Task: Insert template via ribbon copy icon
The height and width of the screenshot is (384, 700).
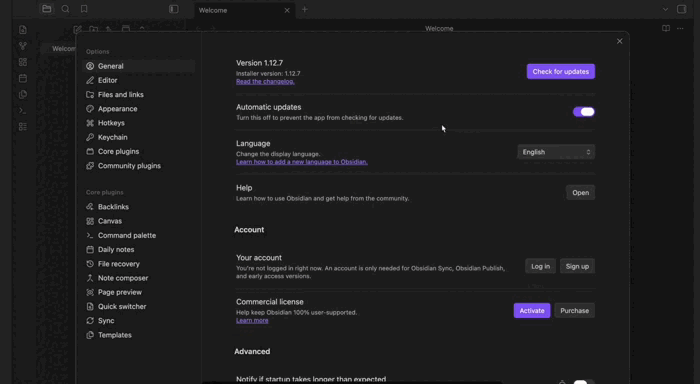Action: click(23, 94)
